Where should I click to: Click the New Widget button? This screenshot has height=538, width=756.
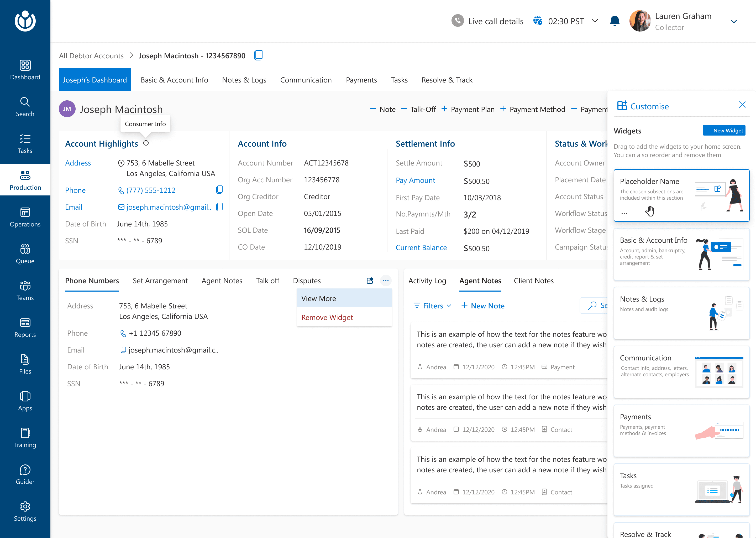[x=724, y=131]
